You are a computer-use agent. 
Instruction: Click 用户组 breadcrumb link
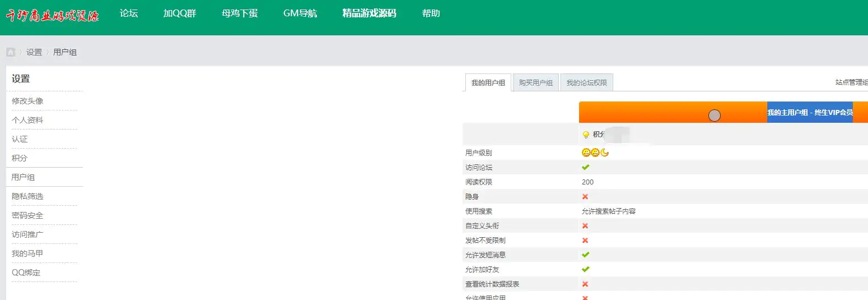(65, 52)
